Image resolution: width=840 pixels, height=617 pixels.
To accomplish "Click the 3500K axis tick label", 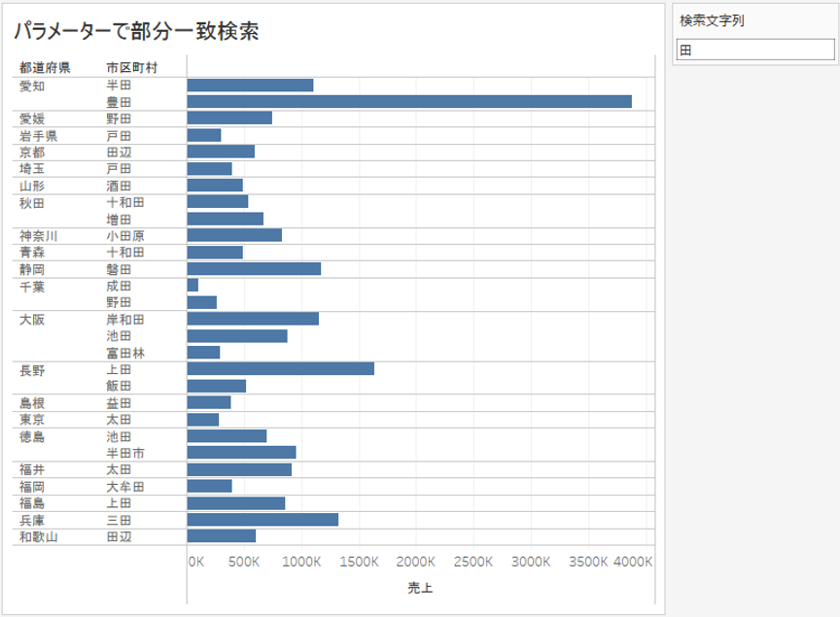I will click(588, 562).
